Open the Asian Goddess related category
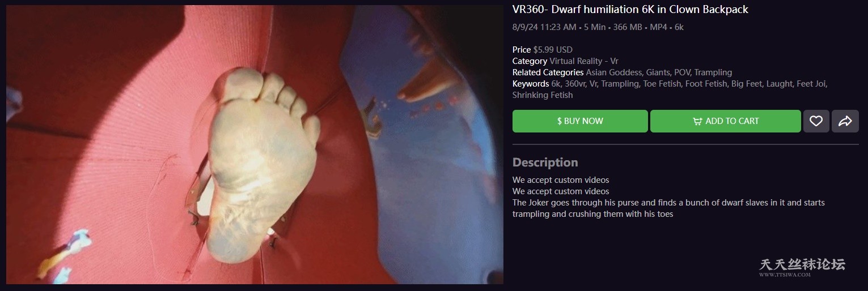Screen dimensions: 868x291 613,72
